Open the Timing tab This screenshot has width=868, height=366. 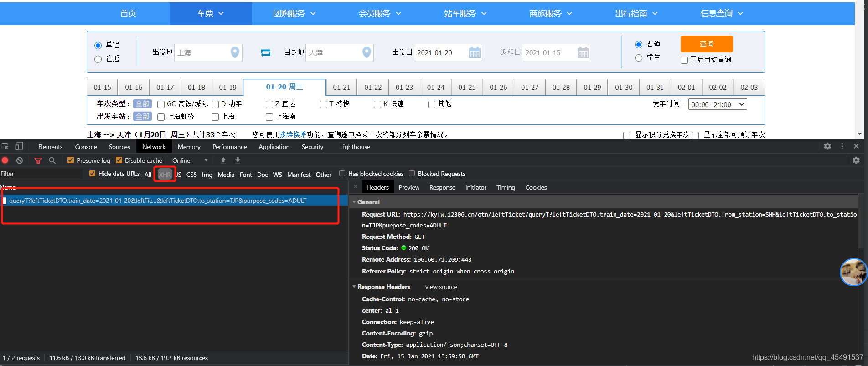(x=506, y=187)
